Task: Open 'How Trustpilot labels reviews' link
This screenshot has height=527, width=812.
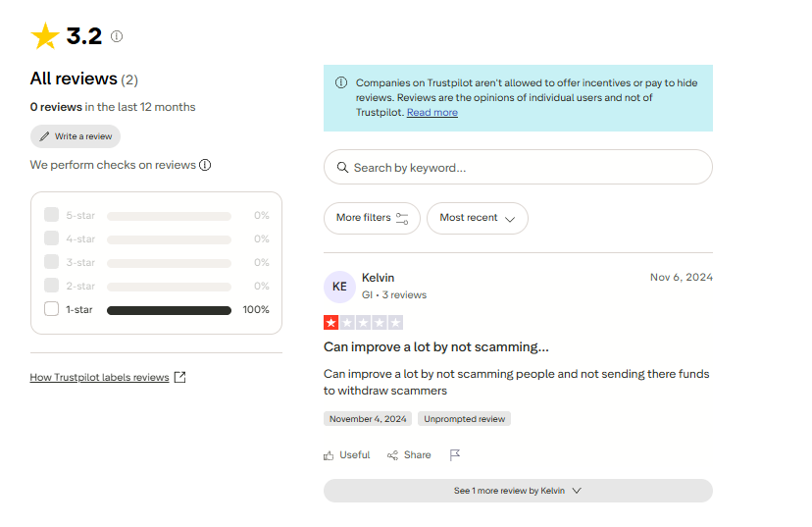Action: [x=99, y=377]
